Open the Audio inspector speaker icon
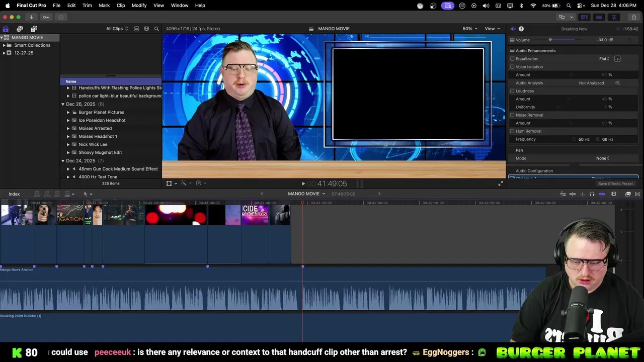The width and height of the screenshot is (644, 362). pyautogui.click(x=513, y=29)
